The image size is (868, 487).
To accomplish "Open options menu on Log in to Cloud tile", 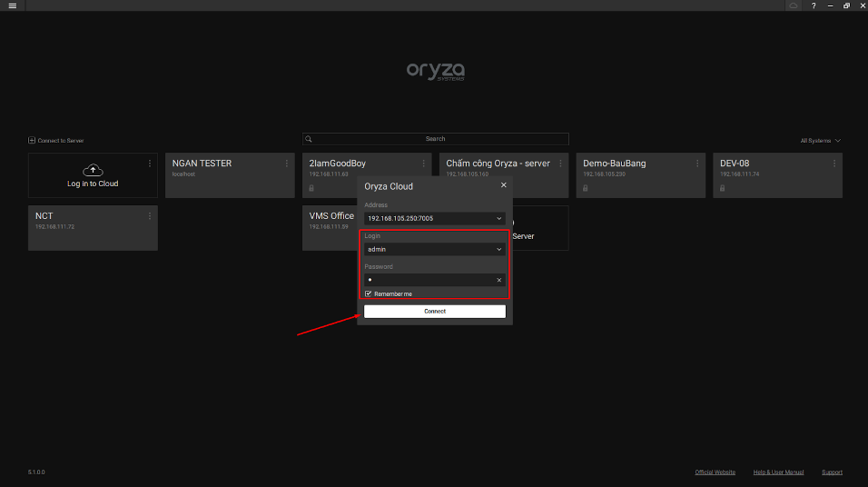I will pyautogui.click(x=150, y=164).
